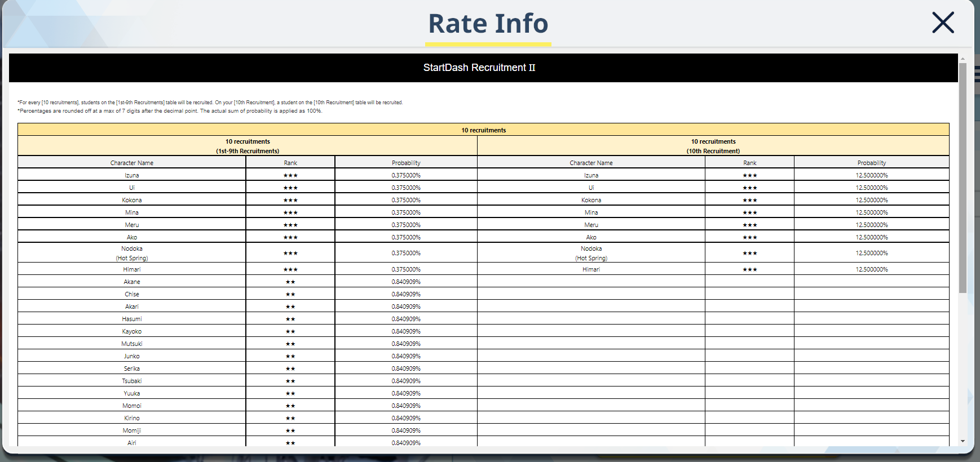Click Momoi's two-star rank
The image size is (980, 462).
click(x=290, y=406)
